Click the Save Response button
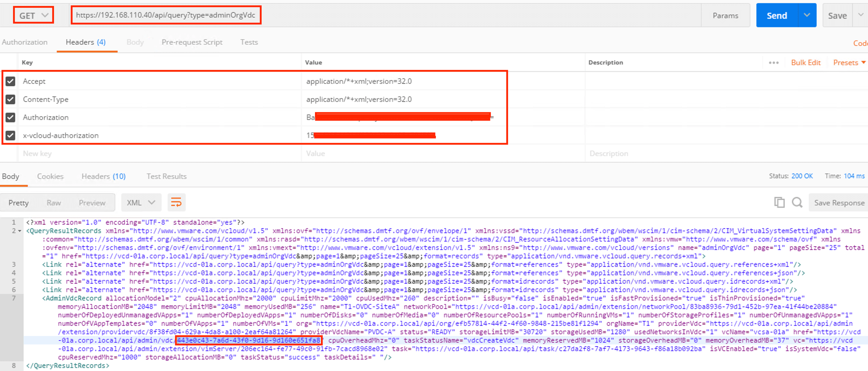 (x=839, y=203)
